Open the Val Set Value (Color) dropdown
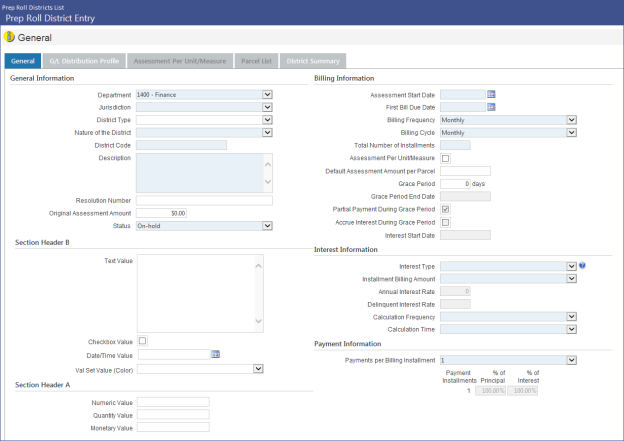The height and width of the screenshot is (441, 624). 258,368
